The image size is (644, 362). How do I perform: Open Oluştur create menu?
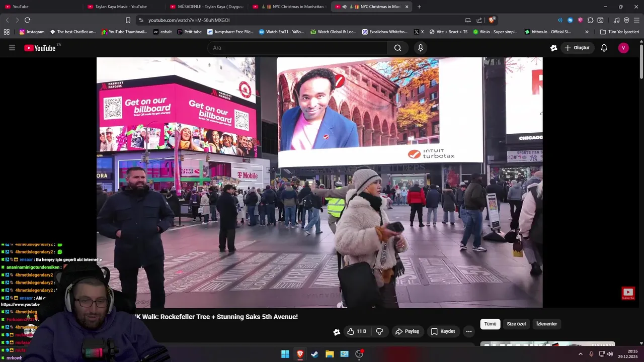[577, 48]
